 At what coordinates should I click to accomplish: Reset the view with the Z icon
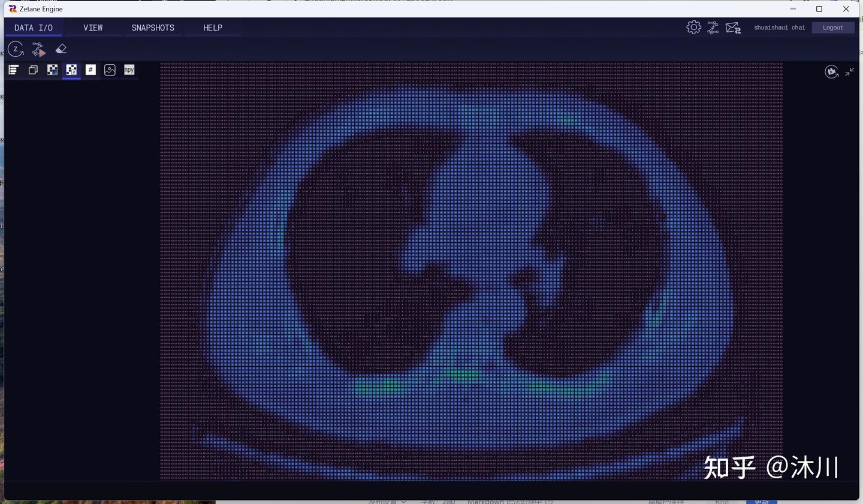pyautogui.click(x=16, y=49)
